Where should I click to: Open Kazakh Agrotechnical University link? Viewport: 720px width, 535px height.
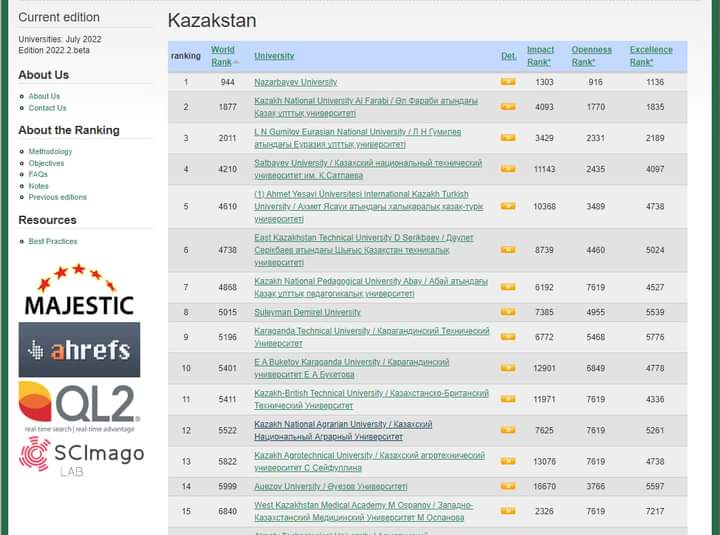[370, 461]
